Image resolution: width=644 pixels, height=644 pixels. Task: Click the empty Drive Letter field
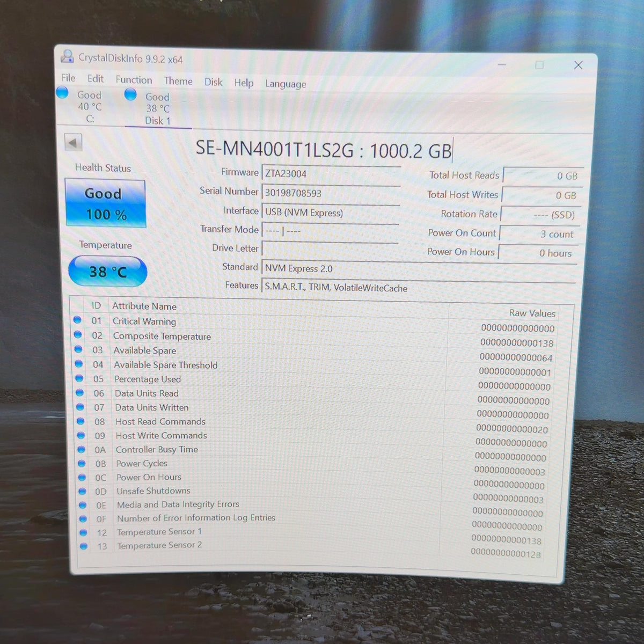[x=330, y=250]
